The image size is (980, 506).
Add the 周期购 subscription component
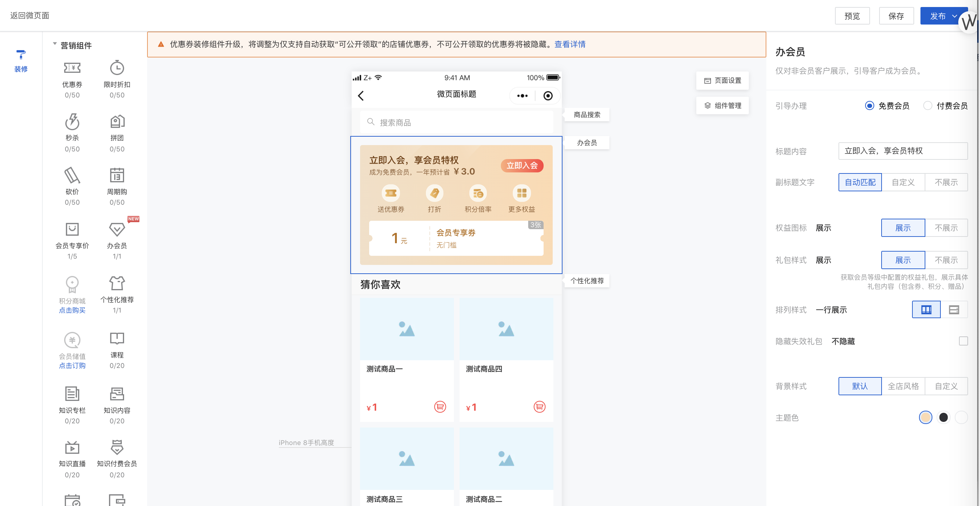tap(117, 176)
